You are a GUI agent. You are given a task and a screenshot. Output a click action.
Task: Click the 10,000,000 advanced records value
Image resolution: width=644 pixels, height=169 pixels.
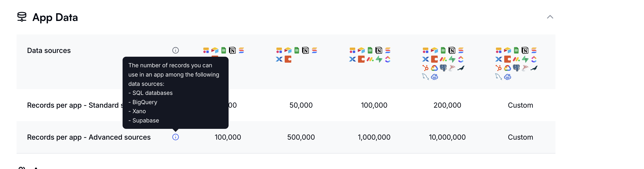[x=447, y=137]
